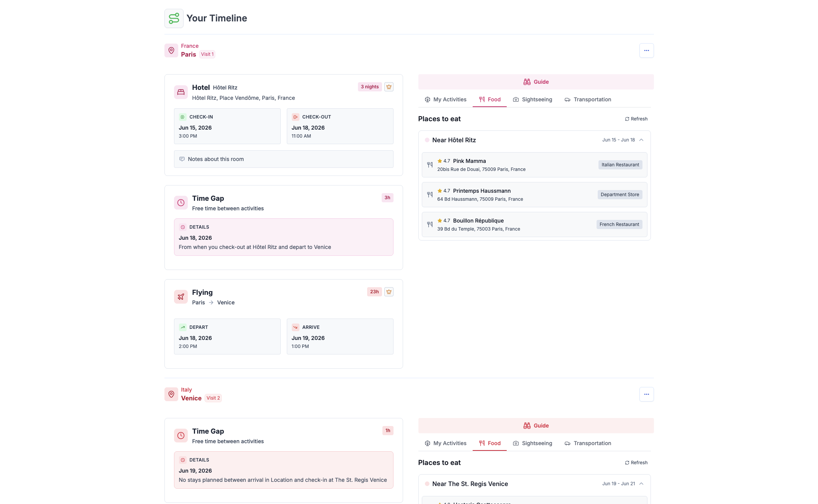Select the airplane icon on the Flying card
Image resolution: width=818 pixels, height=504 pixels.
click(181, 296)
